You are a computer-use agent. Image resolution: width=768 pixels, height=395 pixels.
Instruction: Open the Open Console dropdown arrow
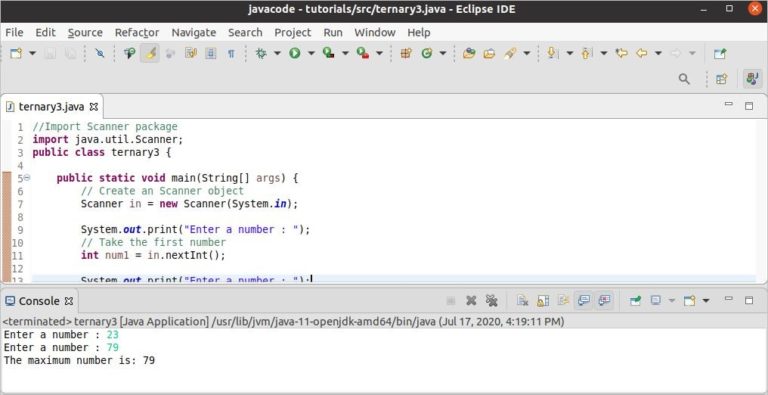tap(706, 300)
